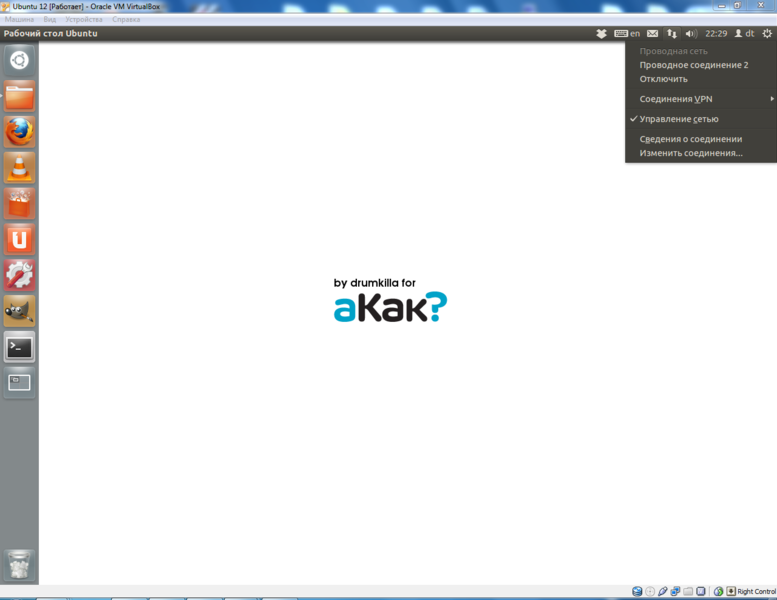
Task: Open Ubuntu Software Center shopping bag icon
Action: 19,204
